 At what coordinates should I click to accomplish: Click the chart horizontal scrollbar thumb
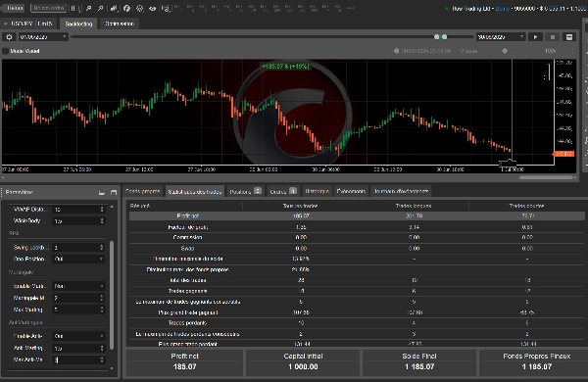[x=546, y=177]
